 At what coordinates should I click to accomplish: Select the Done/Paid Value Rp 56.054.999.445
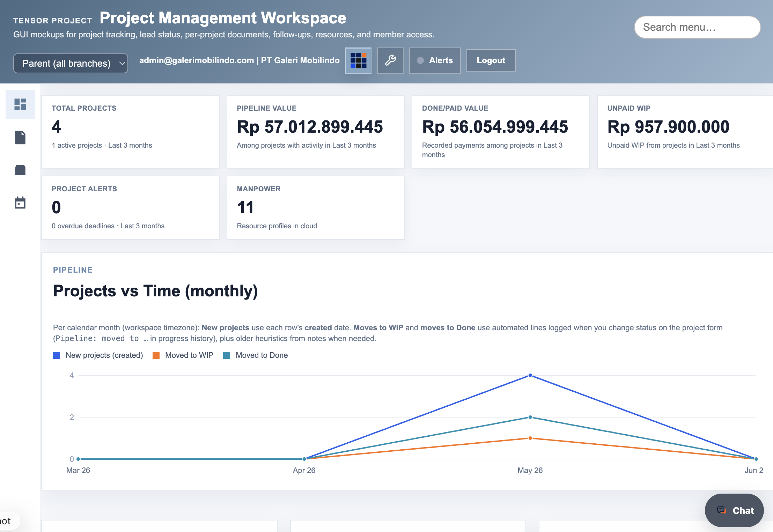[495, 127]
